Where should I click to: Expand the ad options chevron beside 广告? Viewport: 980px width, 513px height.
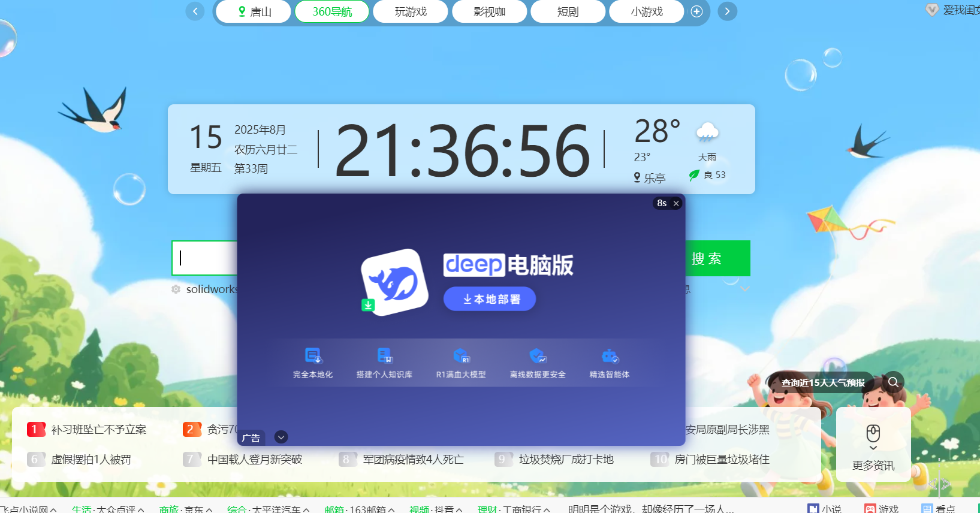(281, 437)
